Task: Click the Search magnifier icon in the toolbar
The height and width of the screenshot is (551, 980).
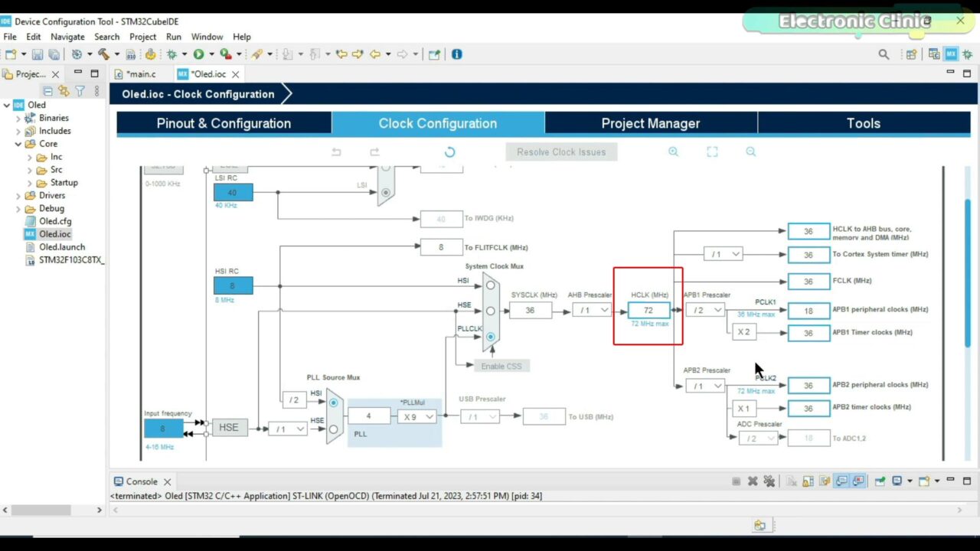Action: click(884, 54)
